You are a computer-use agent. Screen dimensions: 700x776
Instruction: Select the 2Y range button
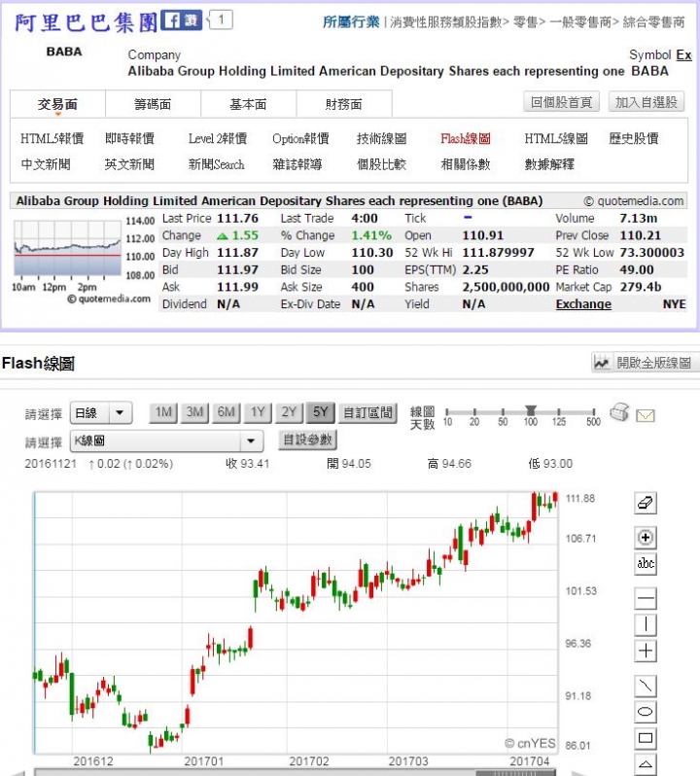click(x=289, y=412)
